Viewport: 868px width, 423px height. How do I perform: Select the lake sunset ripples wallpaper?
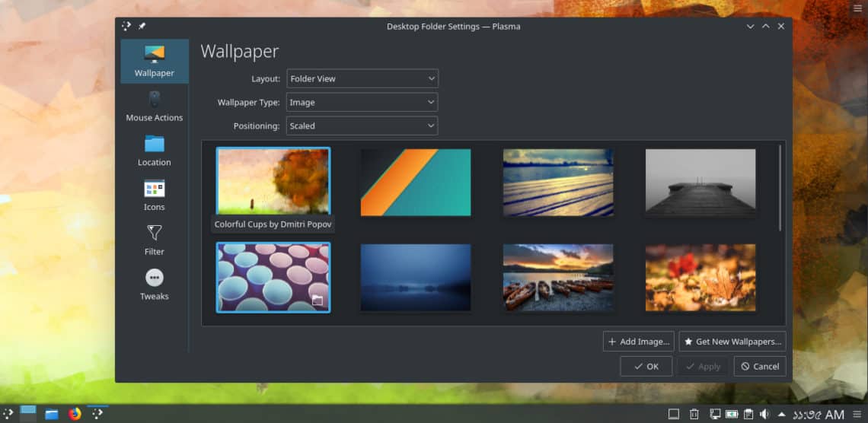coord(558,182)
